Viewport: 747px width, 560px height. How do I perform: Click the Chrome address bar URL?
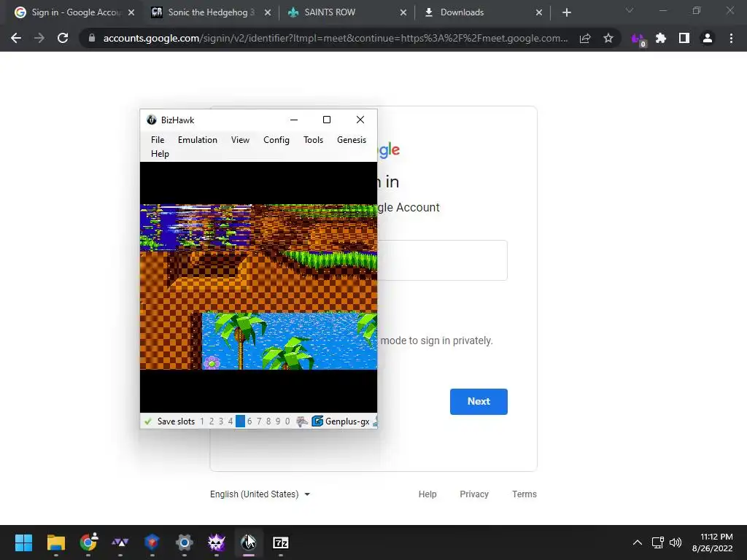coord(336,38)
